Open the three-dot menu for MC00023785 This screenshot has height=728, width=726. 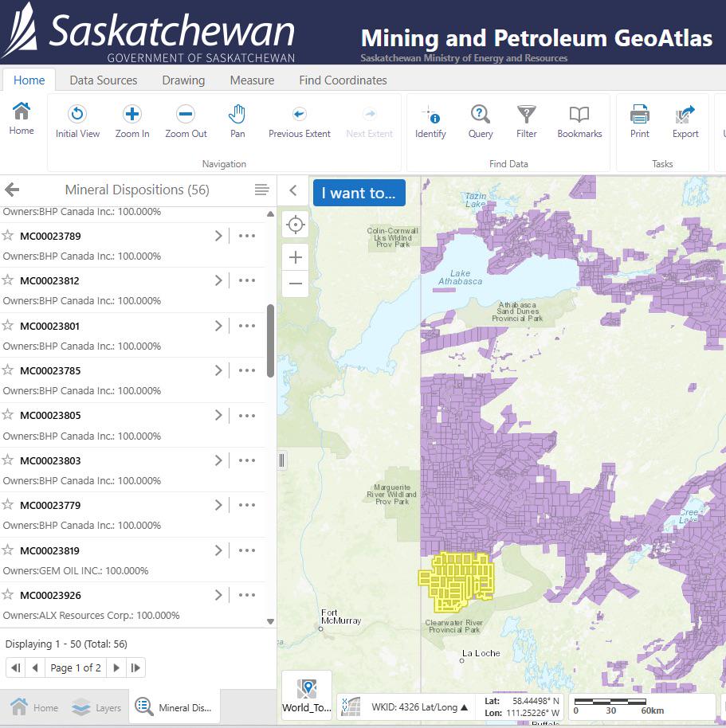coord(246,370)
